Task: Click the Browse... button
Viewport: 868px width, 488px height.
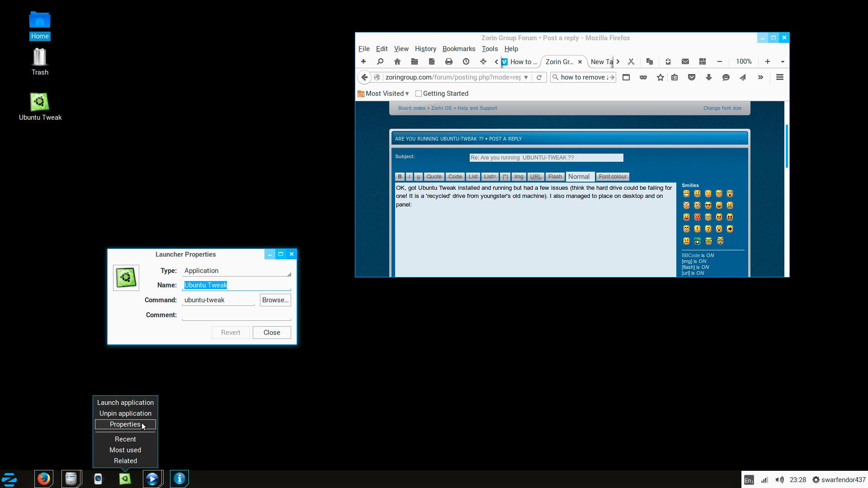Action: click(275, 300)
